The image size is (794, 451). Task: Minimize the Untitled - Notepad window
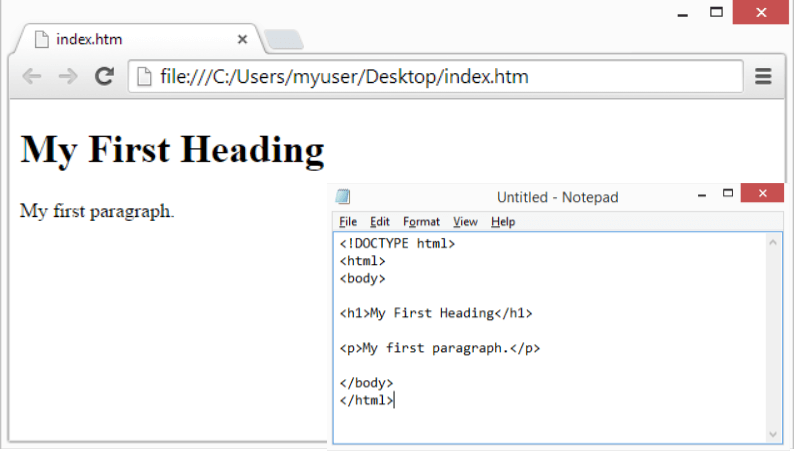702,194
